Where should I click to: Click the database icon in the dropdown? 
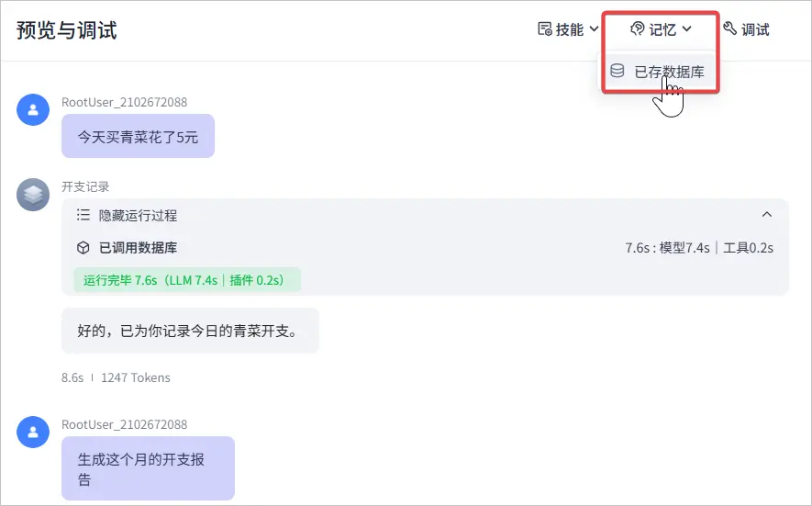point(617,71)
